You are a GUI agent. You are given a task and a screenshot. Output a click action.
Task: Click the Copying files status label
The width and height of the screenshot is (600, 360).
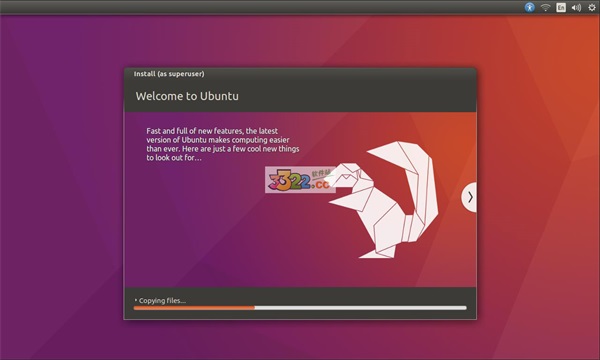162,301
